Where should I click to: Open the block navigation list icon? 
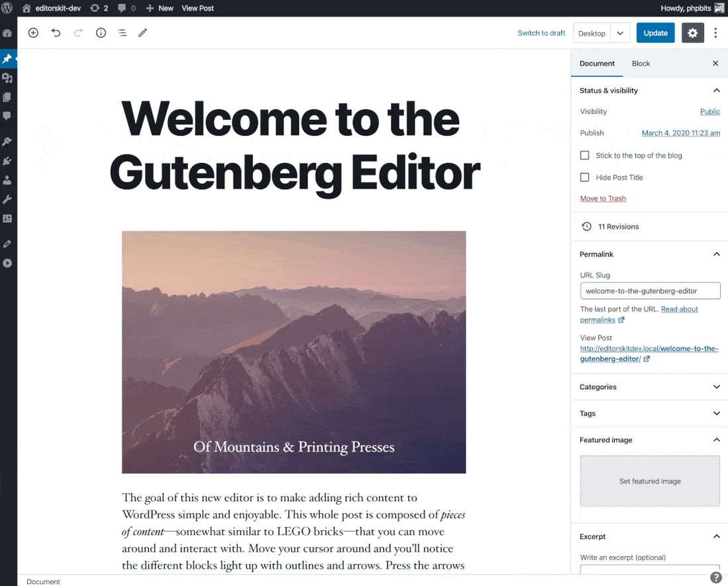pos(122,32)
